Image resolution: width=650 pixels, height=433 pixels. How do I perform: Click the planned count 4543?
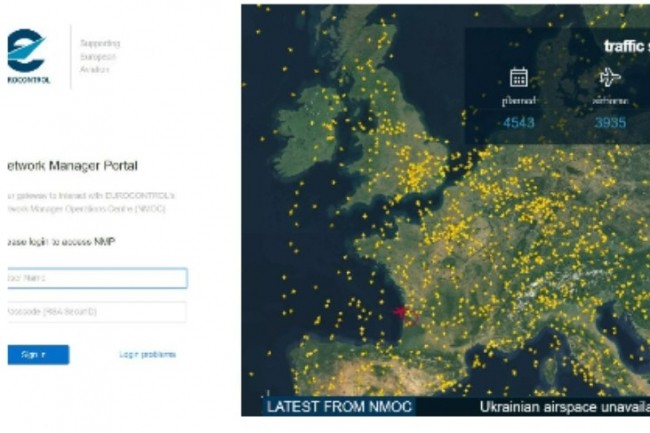point(519,123)
